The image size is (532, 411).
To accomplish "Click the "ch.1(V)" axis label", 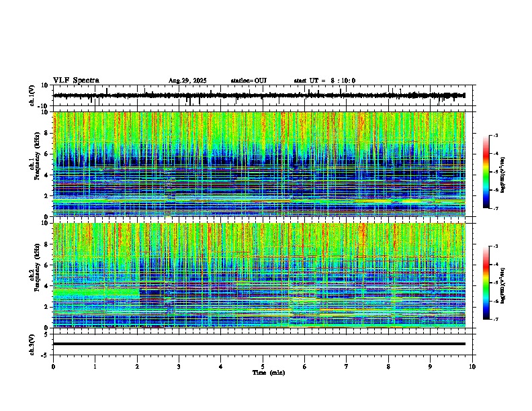I will tap(32, 95).
